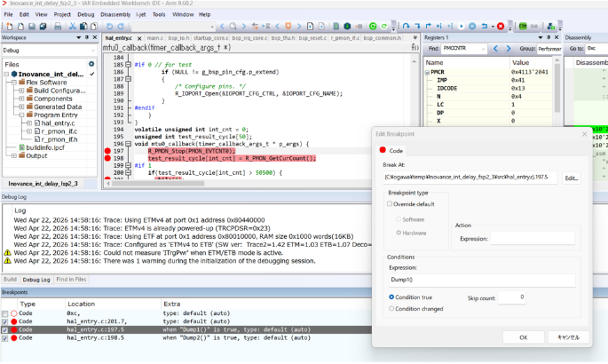Click OK in Edit Breakpoint dialog
Screen dimensions: 608x364
click(x=524, y=337)
